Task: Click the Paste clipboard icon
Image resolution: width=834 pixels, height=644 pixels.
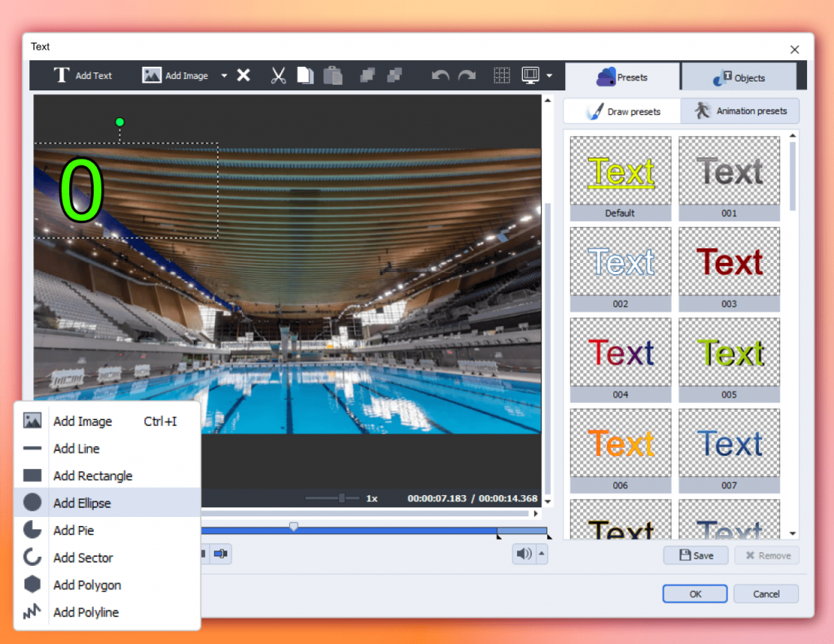Action: point(332,76)
